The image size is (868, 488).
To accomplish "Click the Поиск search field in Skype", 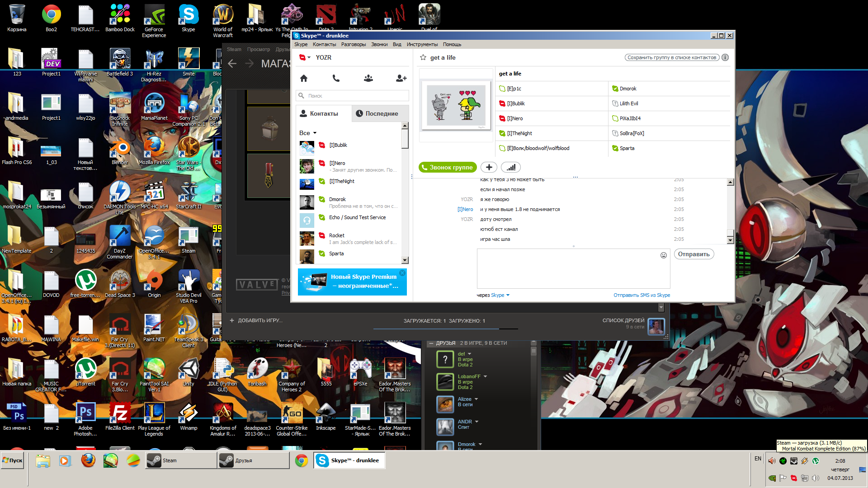I will click(x=353, y=96).
